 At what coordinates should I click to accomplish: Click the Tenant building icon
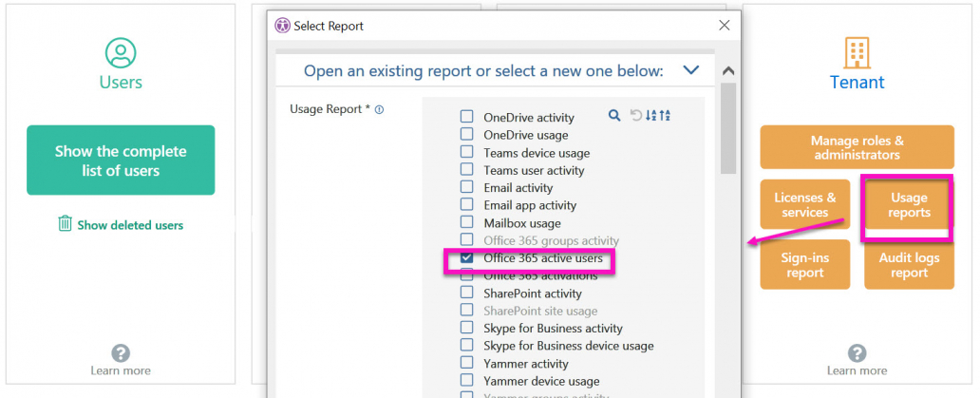(x=857, y=52)
